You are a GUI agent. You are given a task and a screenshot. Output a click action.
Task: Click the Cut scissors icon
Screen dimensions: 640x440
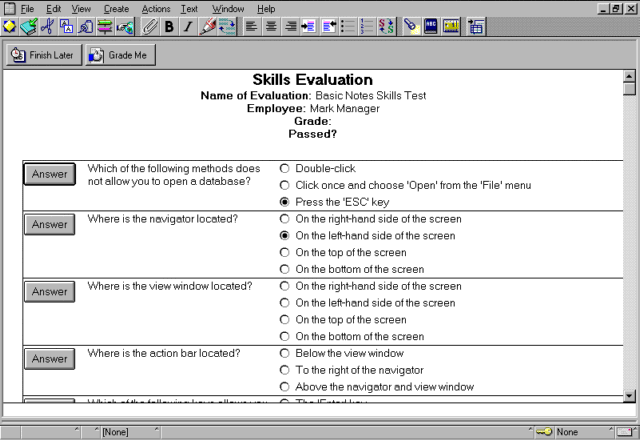click(x=48, y=27)
